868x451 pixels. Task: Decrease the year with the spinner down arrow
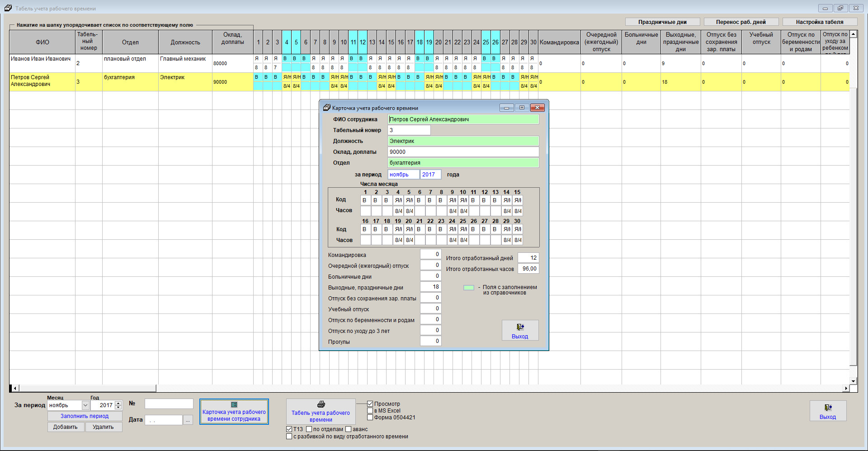tap(118, 408)
